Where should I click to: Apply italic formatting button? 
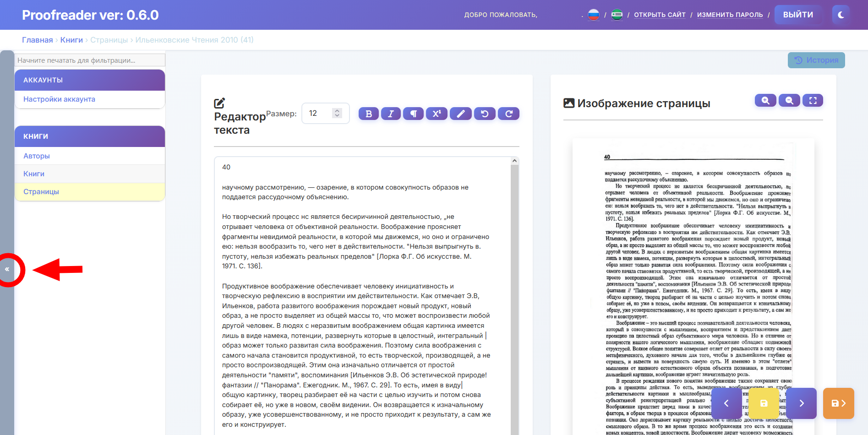click(391, 114)
